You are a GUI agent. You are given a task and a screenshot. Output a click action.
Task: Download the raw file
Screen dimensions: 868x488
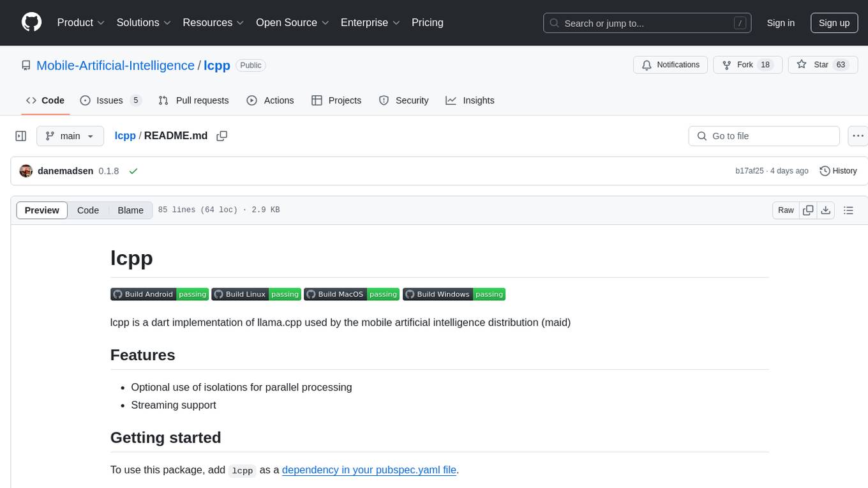(x=825, y=210)
